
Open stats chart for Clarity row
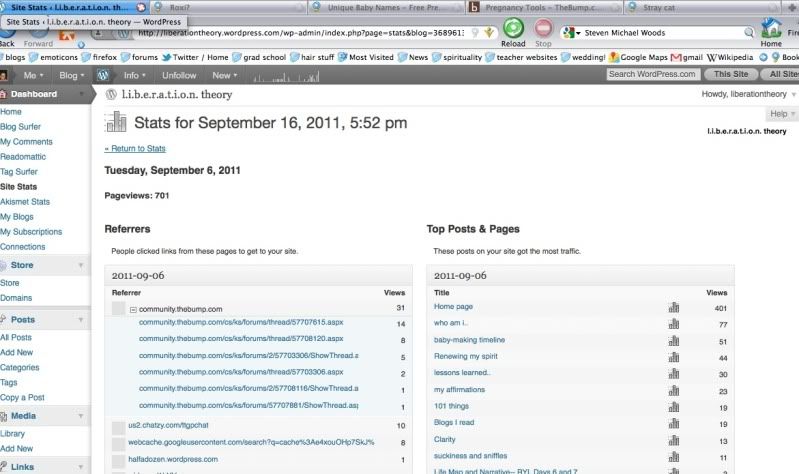tap(674, 440)
